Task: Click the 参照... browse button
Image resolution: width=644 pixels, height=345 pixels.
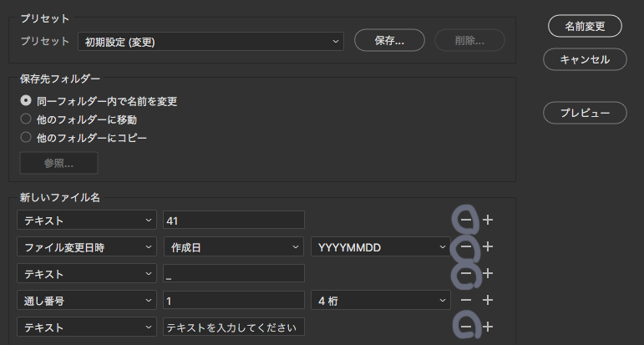Action: [x=58, y=163]
